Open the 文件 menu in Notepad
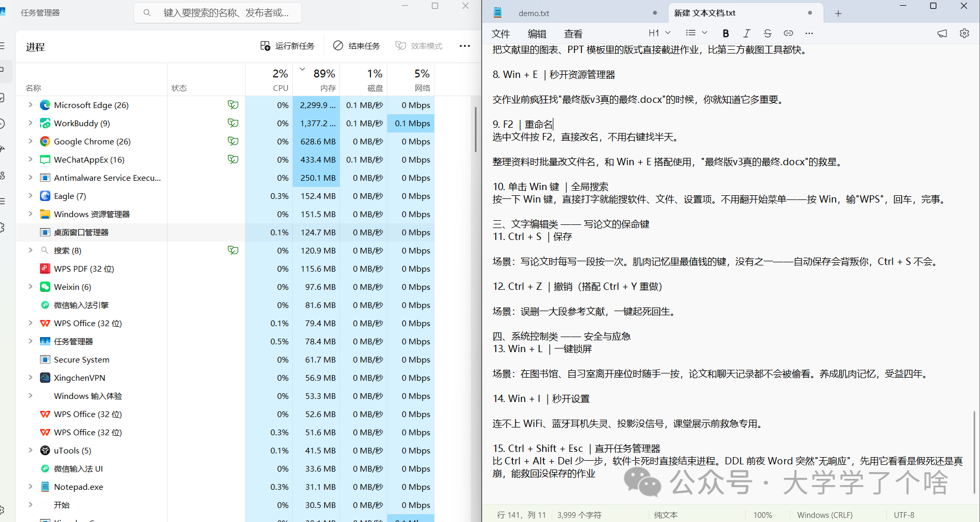 tap(500, 34)
